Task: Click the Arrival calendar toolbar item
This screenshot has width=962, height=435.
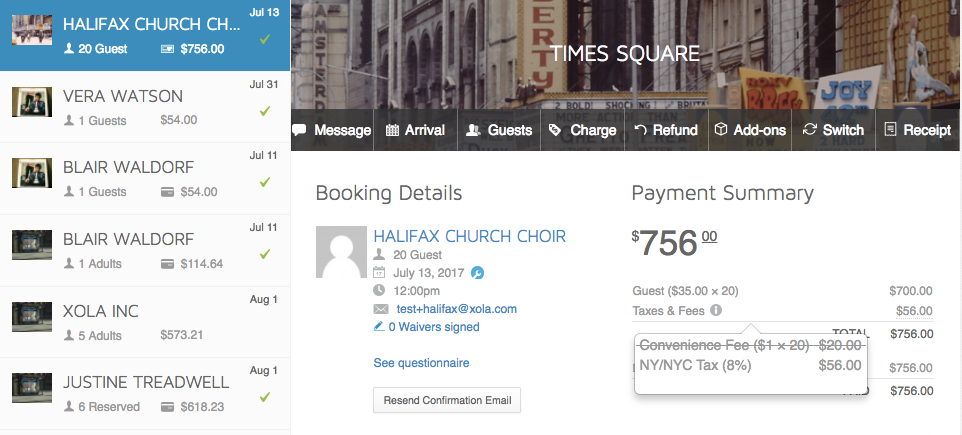Action: (415, 130)
